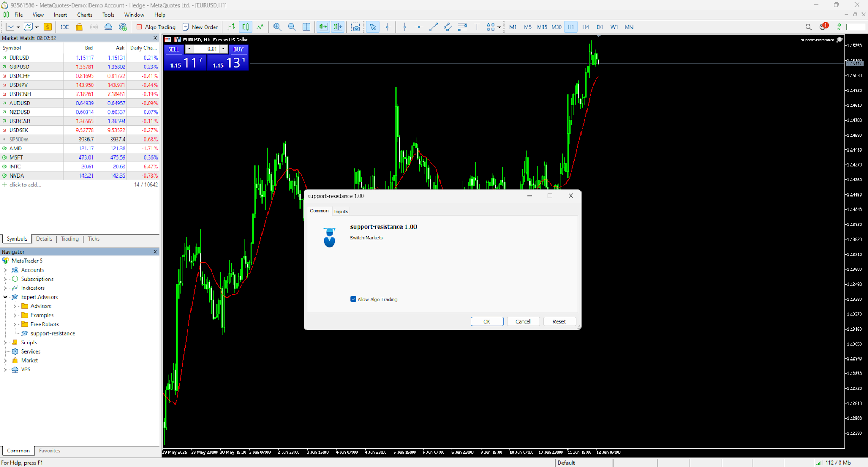Click OK in support-resistance dialog

click(487, 321)
